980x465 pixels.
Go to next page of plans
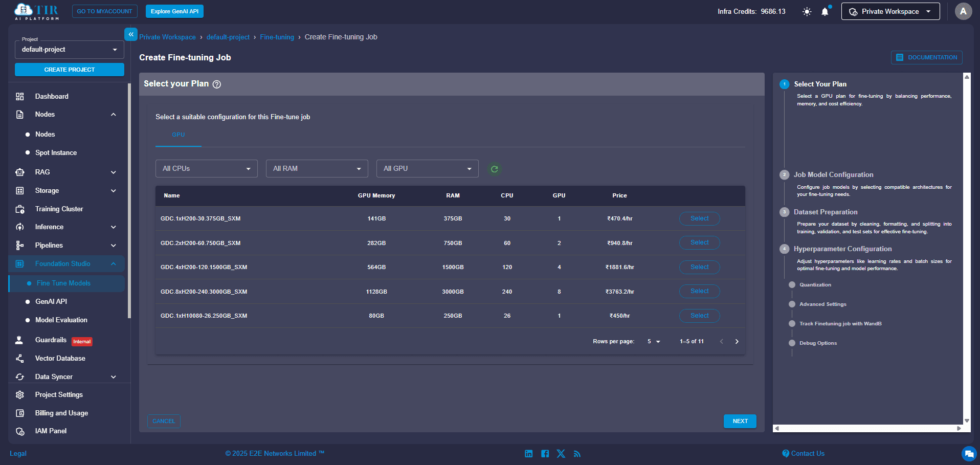coord(737,342)
